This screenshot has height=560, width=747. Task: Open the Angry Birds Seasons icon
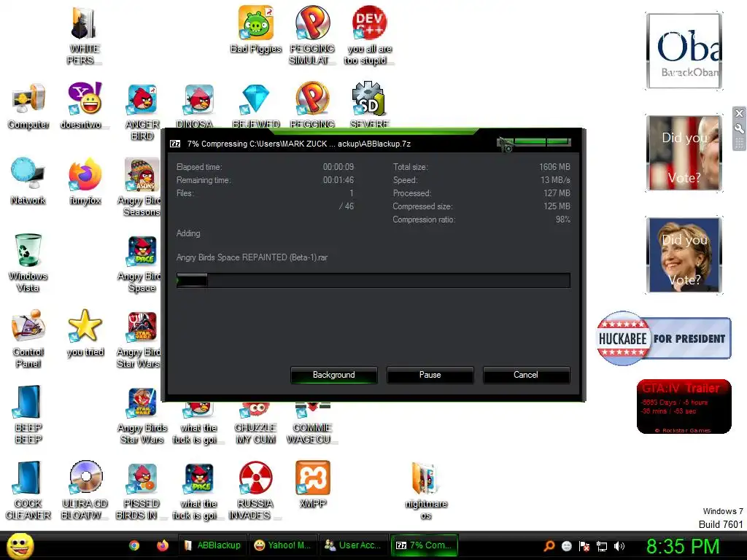tap(139, 187)
